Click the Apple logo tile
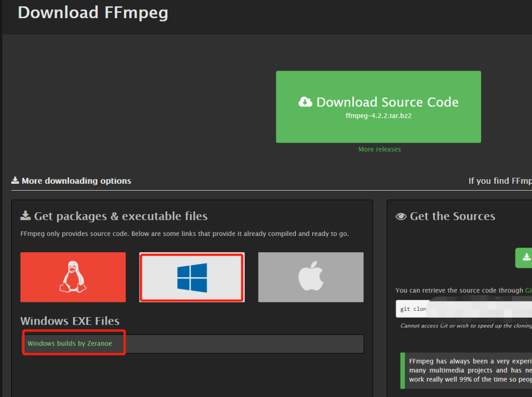 tap(311, 277)
